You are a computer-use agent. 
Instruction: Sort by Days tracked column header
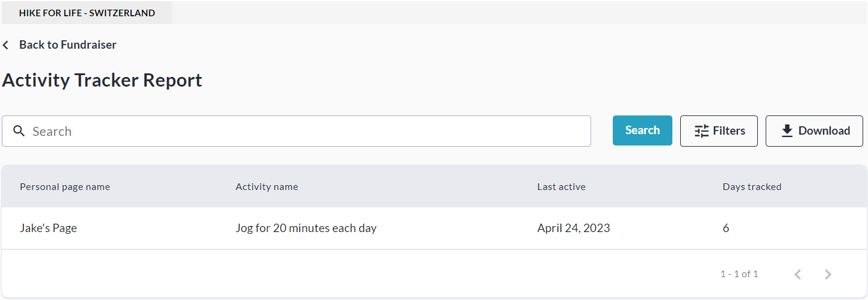(752, 187)
